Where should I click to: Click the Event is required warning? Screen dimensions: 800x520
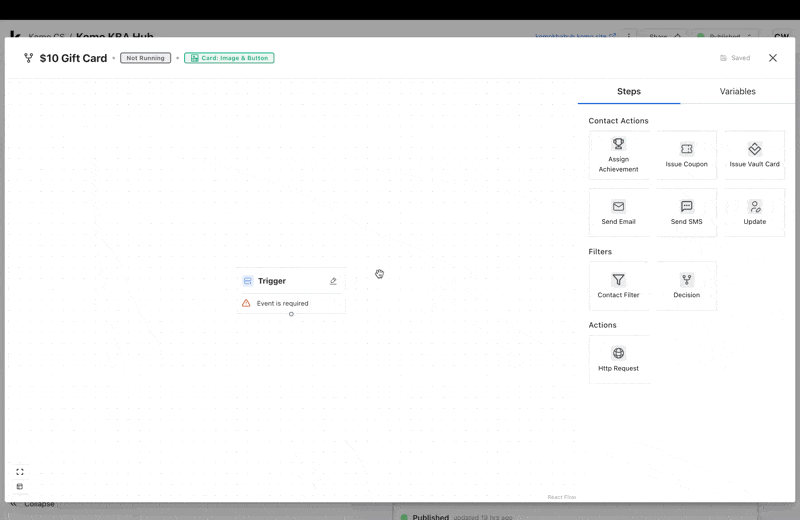[282, 303]
